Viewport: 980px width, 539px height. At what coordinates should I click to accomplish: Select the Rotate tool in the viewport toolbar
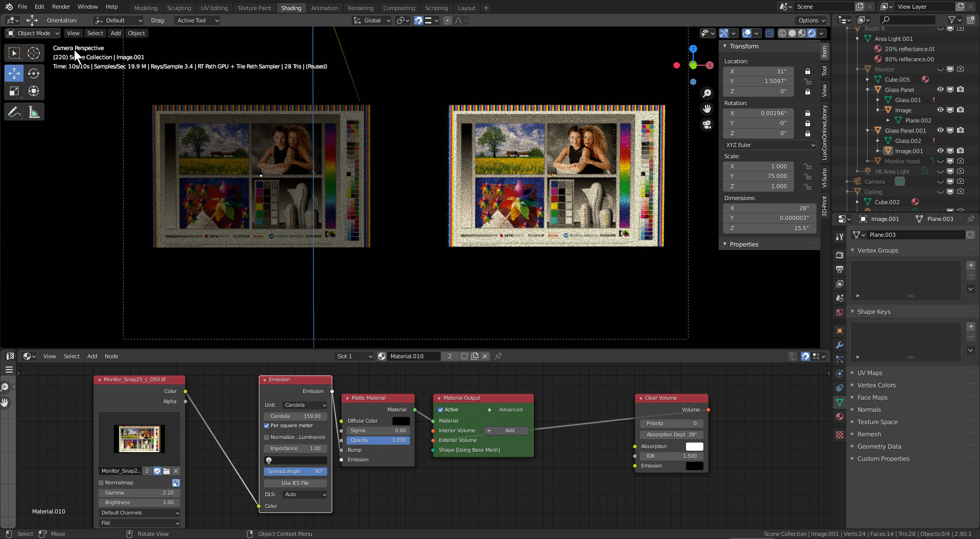[x=34, y=73]
